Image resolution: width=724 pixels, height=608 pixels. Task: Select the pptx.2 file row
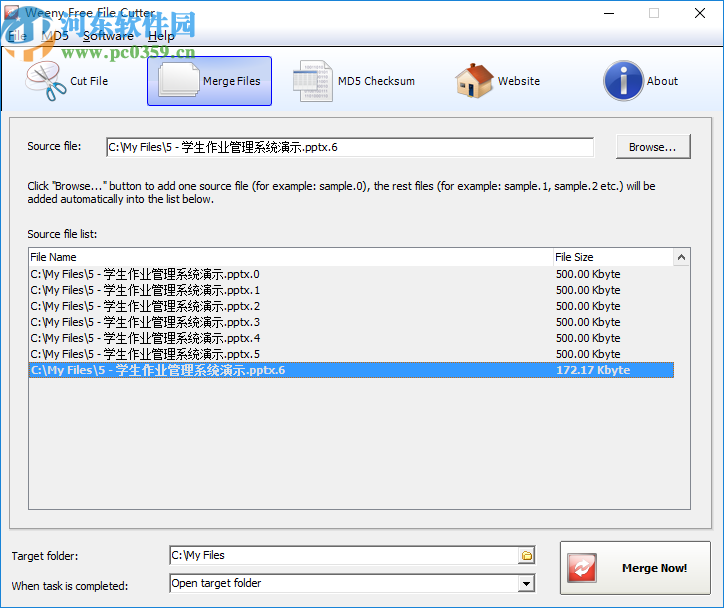351,306
